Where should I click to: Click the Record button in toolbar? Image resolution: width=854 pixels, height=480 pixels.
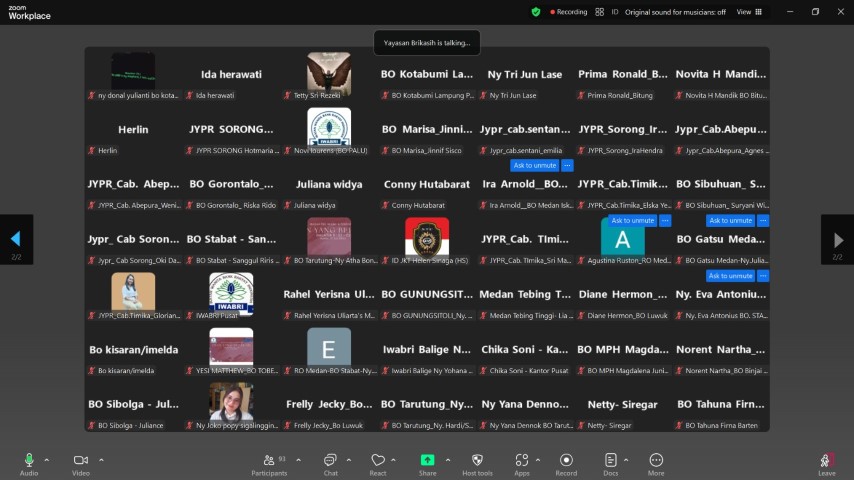click(566, 460)
